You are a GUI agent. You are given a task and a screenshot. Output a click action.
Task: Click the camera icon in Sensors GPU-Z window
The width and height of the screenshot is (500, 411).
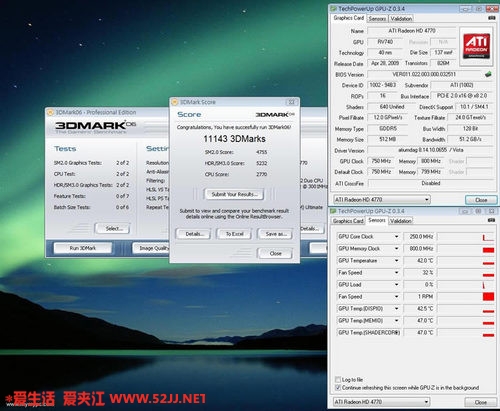491,220
